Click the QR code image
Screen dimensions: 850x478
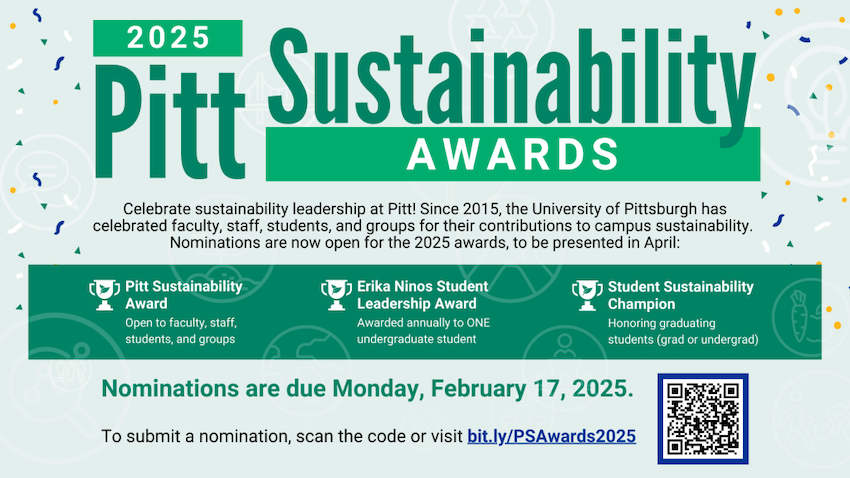click(702, 419)
